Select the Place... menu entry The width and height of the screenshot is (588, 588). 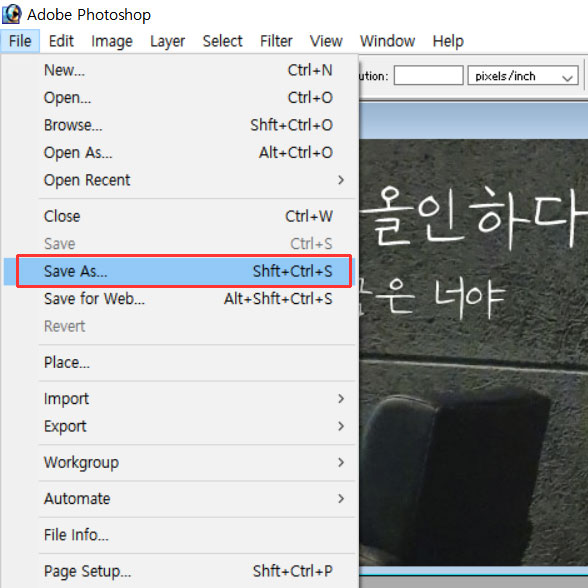click(179, 362)
